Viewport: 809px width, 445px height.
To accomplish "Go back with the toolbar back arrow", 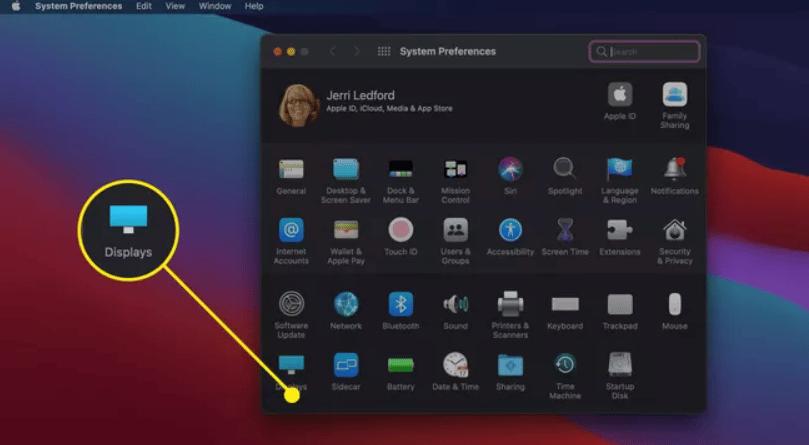I will pyautogui.click(x=333, y=51).
